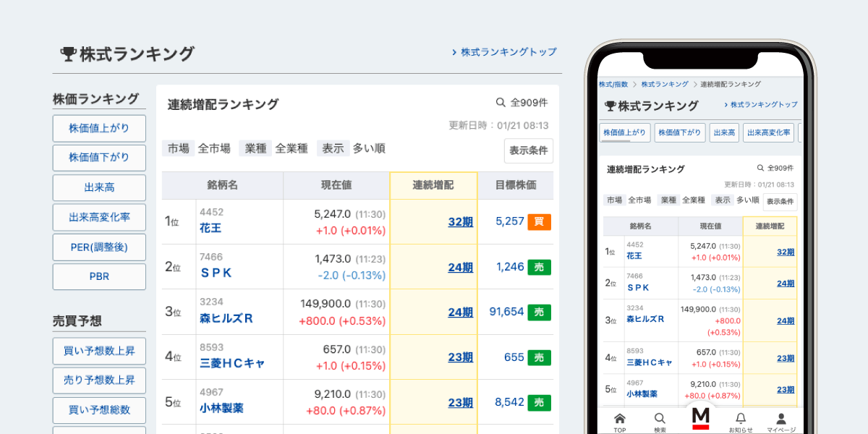
Task: Select PER(調整後) in the sidebar
Action: 99,247
